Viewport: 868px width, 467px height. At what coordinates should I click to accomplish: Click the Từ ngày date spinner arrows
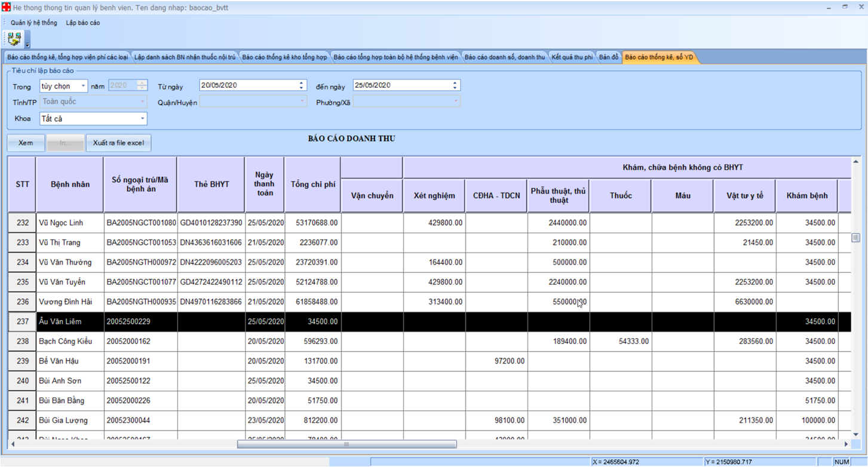[x=302, y=85]
